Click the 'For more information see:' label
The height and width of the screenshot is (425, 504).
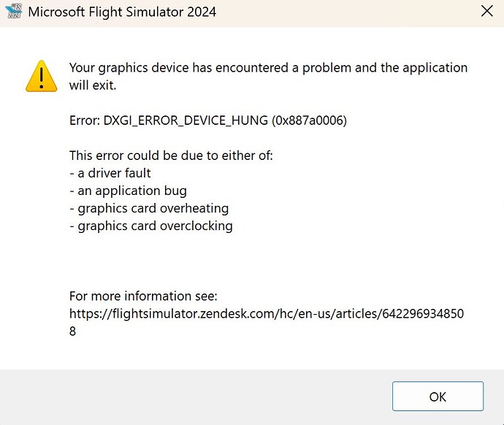coord(143,296)
